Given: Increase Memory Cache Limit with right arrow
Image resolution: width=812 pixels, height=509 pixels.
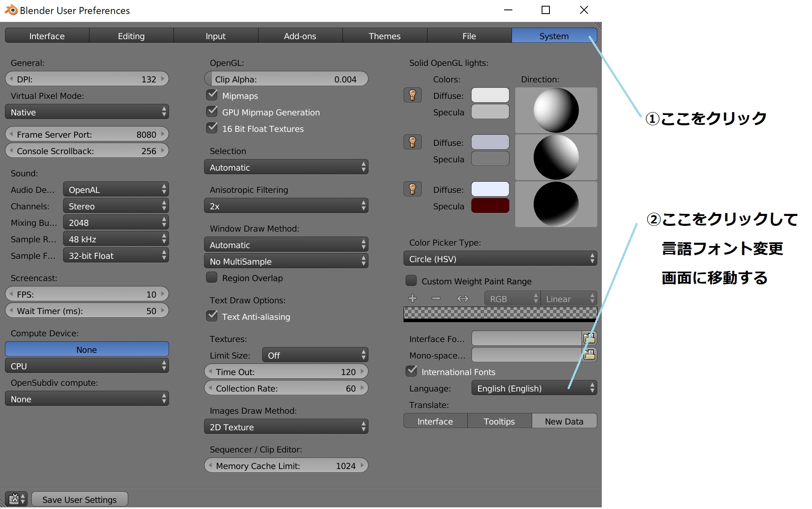Looking at the screenshot, I should pyautogui.click(x=362, y=465).
